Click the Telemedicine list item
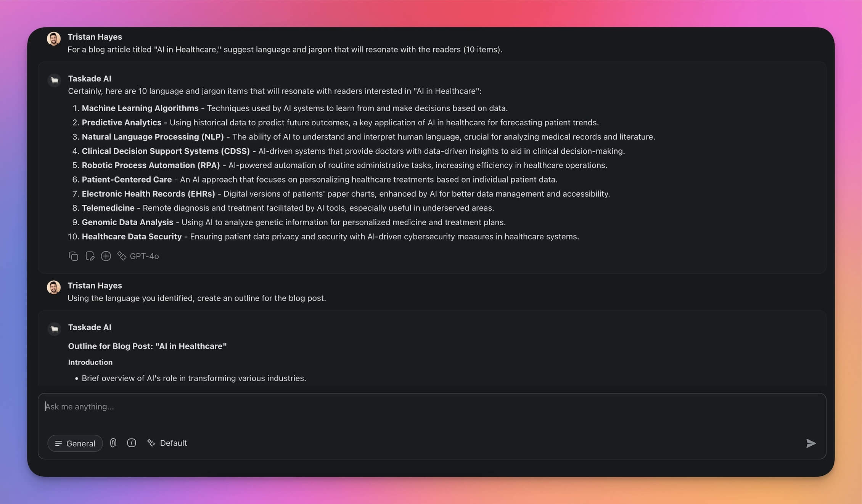Viewport: 862px width, 504px height. 108,208
